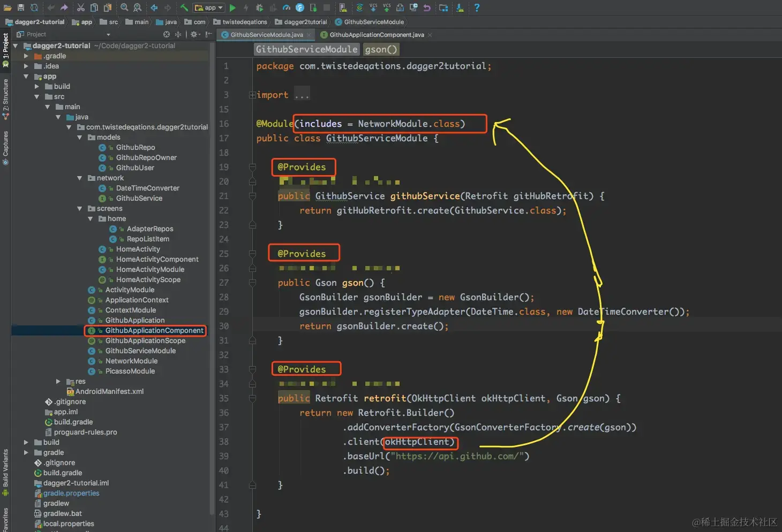Click the dagger2tutorial breadcrumb in navigation bar
Viewport: 782px width, 532px height.
305,22
